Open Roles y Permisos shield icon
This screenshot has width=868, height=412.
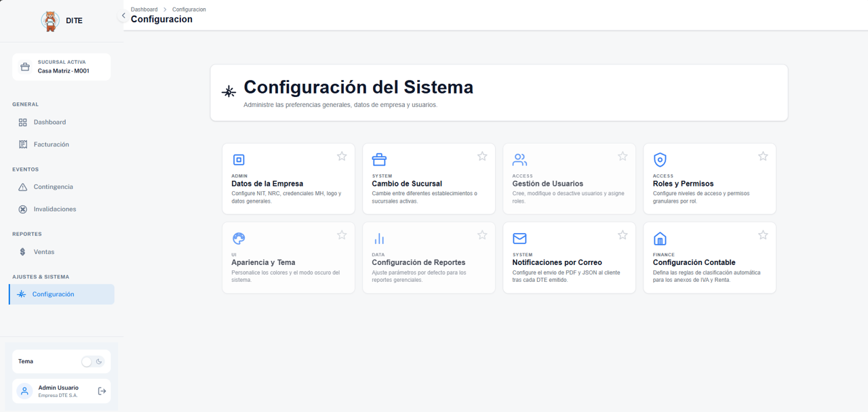660,159
